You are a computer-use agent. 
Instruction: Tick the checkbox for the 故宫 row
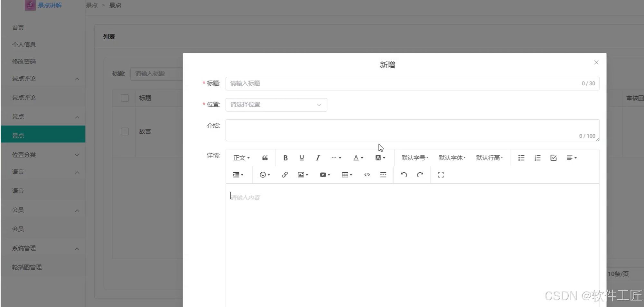coord(125,131)
